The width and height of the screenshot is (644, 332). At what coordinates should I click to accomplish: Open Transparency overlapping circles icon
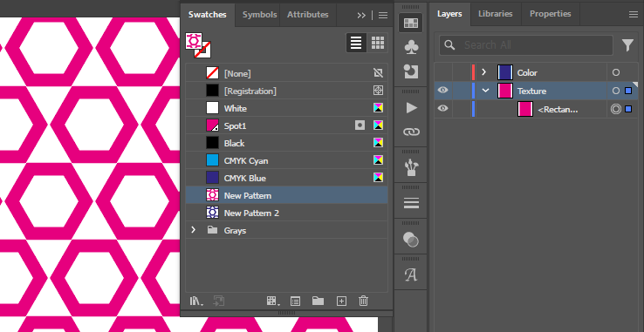coord(411,240)
